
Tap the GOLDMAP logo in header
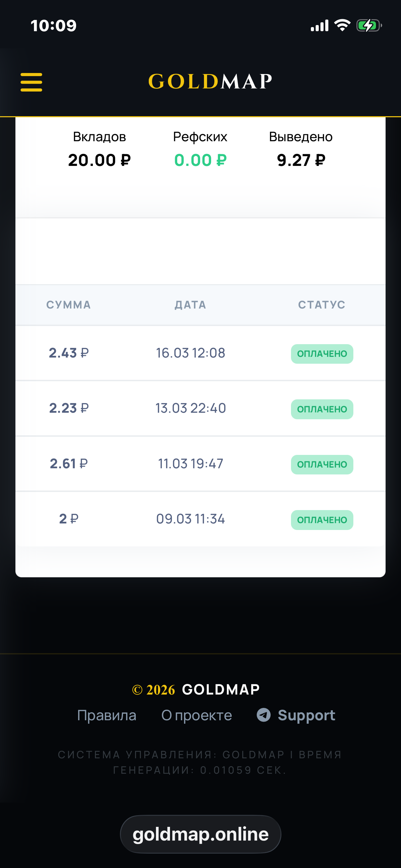[210, 82]
